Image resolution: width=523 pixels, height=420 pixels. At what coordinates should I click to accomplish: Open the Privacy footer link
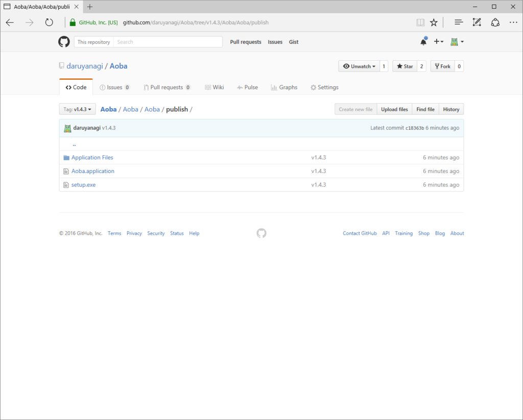point(134,233)
